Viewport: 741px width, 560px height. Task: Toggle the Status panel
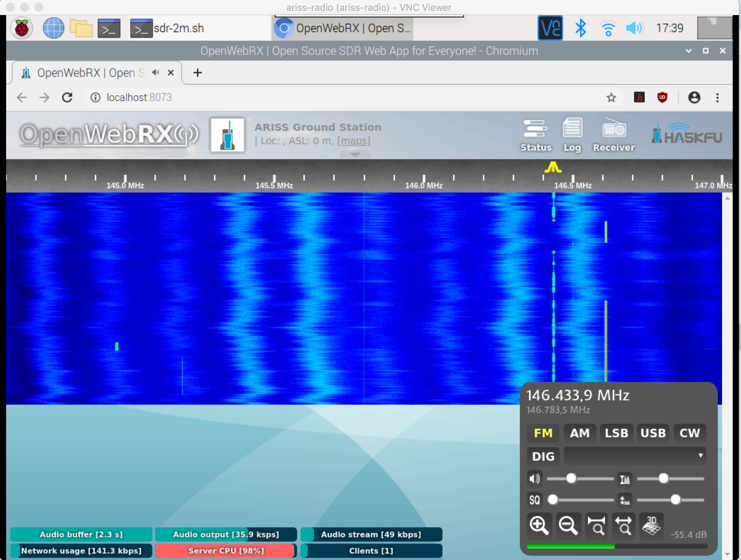(536, 135)
